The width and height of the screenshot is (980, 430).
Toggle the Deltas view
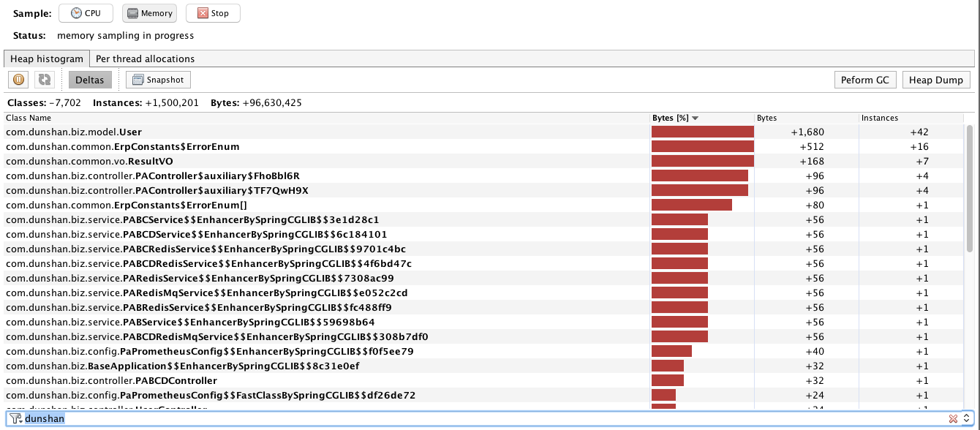point(91,80)
